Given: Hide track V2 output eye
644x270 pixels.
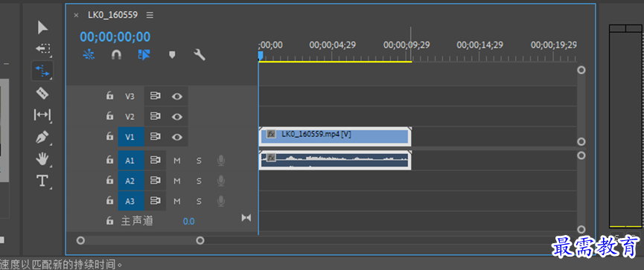Looking at the screenshot, I should (x=177, y=117).
